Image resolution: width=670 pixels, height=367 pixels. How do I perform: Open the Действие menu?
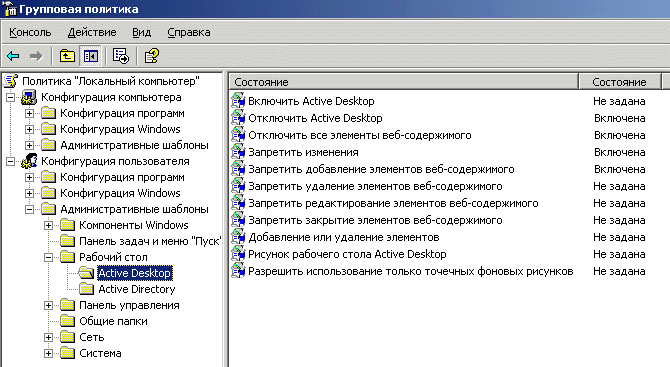point(92,32)
